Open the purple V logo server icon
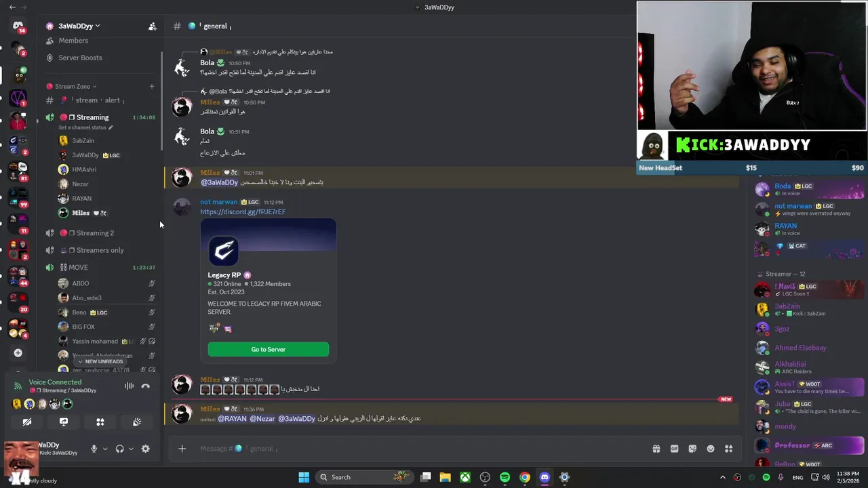 (18, 99)
